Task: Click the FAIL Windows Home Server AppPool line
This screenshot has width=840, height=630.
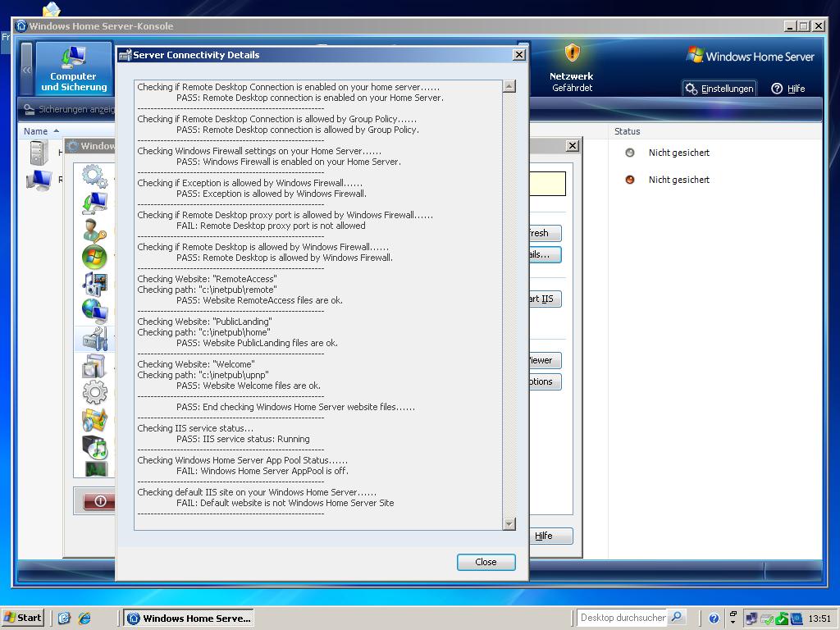Action: [262, 471]
